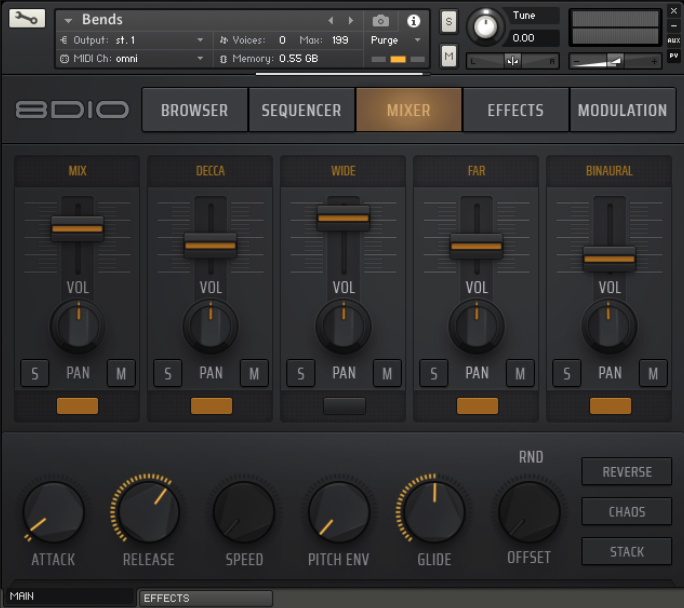The width and height of the screenshot is (684, 608).
Task: Click the PITCH ENV knob
Action: pyautogui.click(x=339, y=512)
